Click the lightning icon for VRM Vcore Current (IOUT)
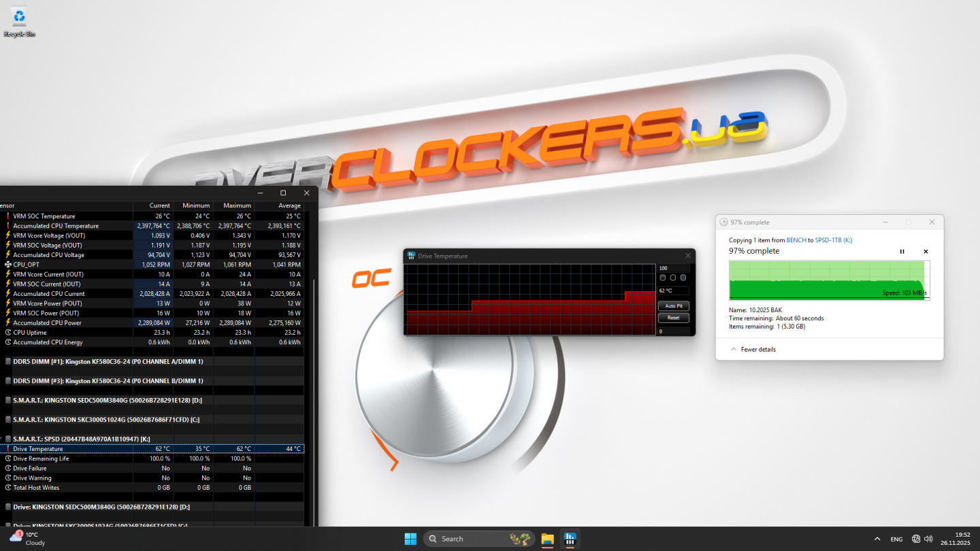Viewport: 980px width, 551px height. coord(8,274)
